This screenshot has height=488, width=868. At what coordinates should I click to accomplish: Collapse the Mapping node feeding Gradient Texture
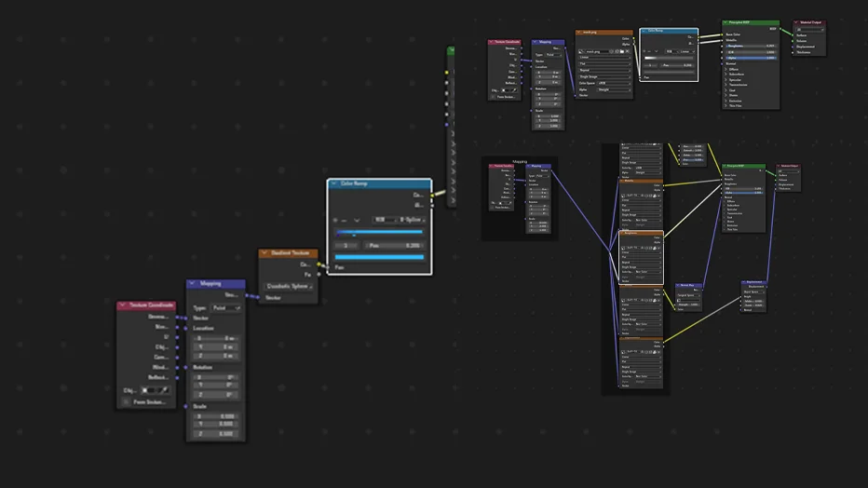tap(192, 283)
